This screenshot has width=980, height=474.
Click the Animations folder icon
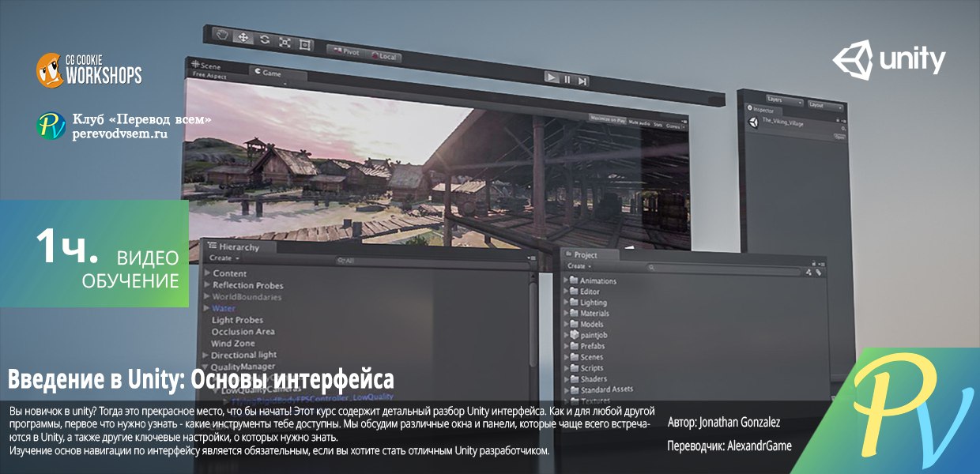pyautogui.click(x=574, y=280)
